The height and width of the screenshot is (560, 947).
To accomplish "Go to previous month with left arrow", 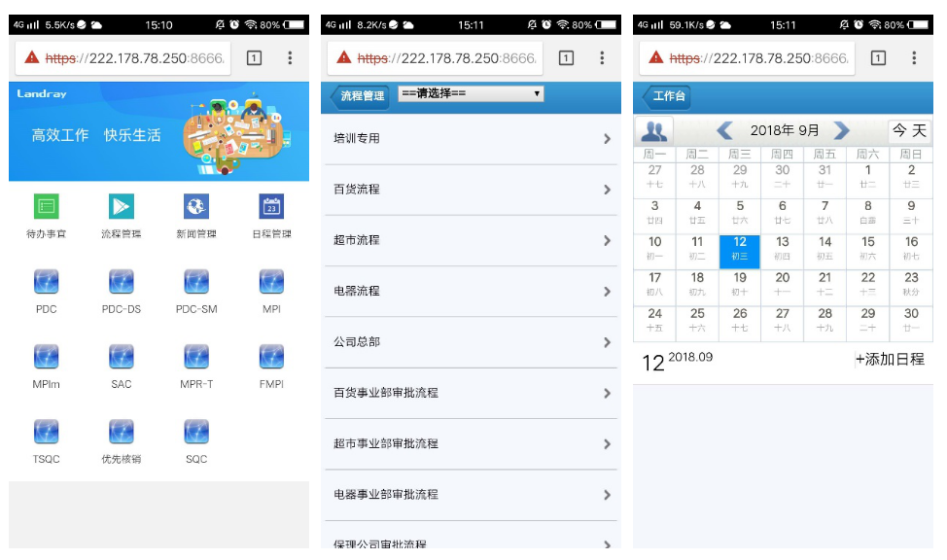I will point(724,130).
